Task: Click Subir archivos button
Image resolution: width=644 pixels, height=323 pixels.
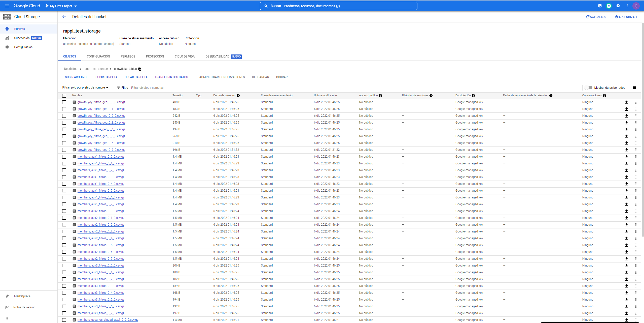Action: click(77, 77)
